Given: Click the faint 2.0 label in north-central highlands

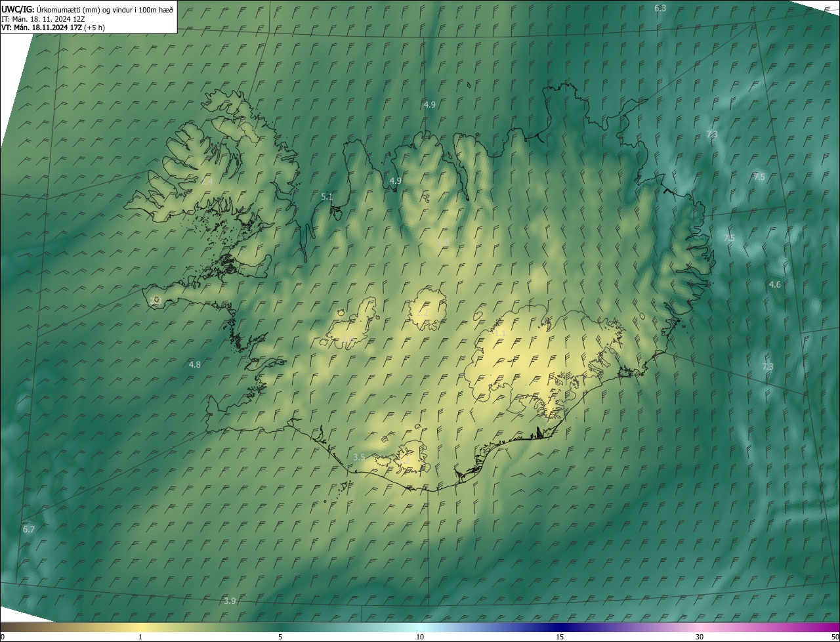Looking at the screenshot, I should pos(444,243).
